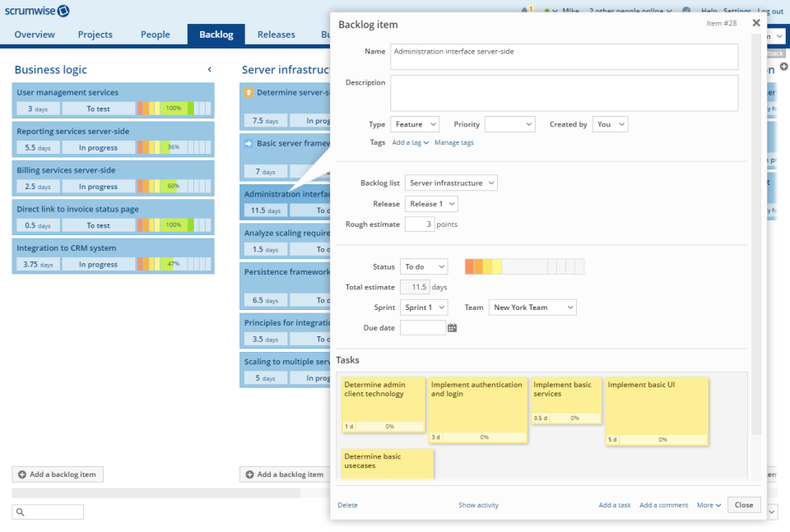Open the More menu in the dialog footer
790x532 pixels.
point(707,505)
